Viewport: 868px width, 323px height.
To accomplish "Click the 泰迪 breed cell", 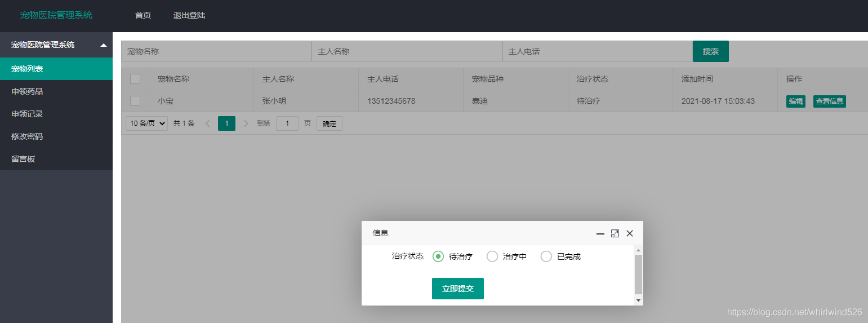I will coord(515,101).
